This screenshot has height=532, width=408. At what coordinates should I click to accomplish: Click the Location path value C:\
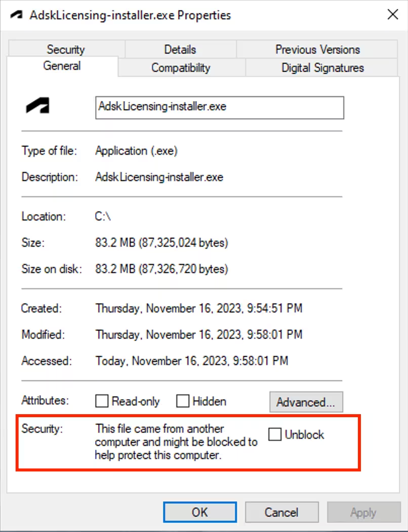click(103, 216)
